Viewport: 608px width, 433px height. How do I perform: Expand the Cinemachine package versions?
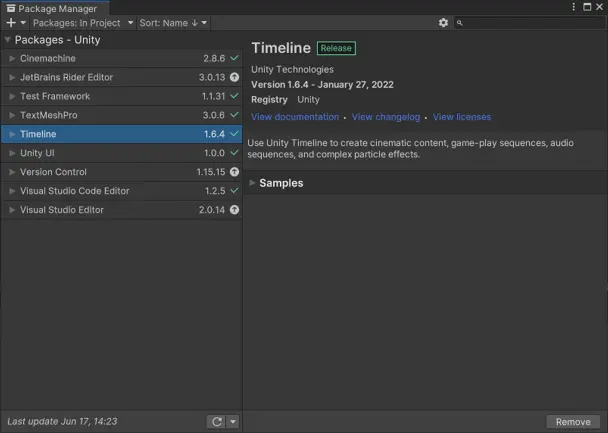[12, 58]
